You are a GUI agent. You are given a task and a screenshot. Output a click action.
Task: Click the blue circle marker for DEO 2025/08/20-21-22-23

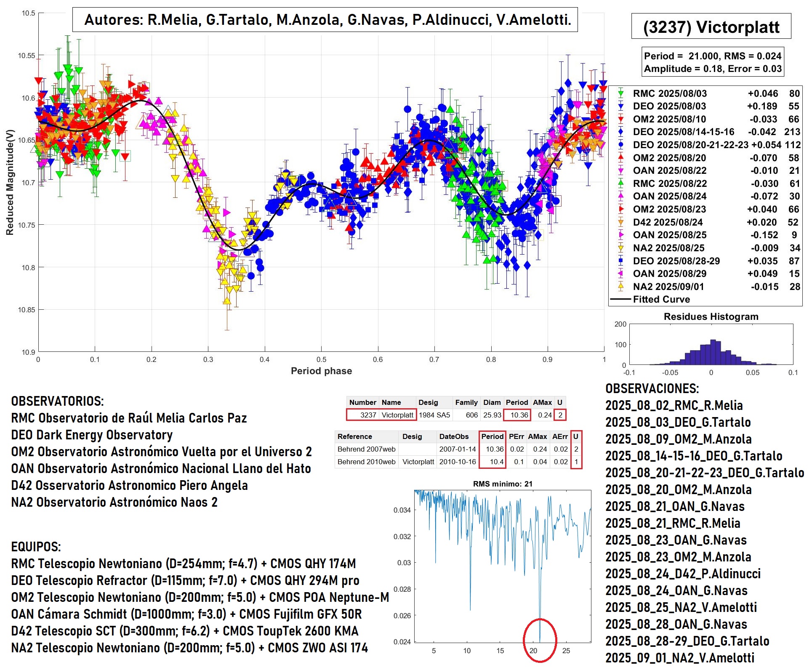(x=620, y=145)
